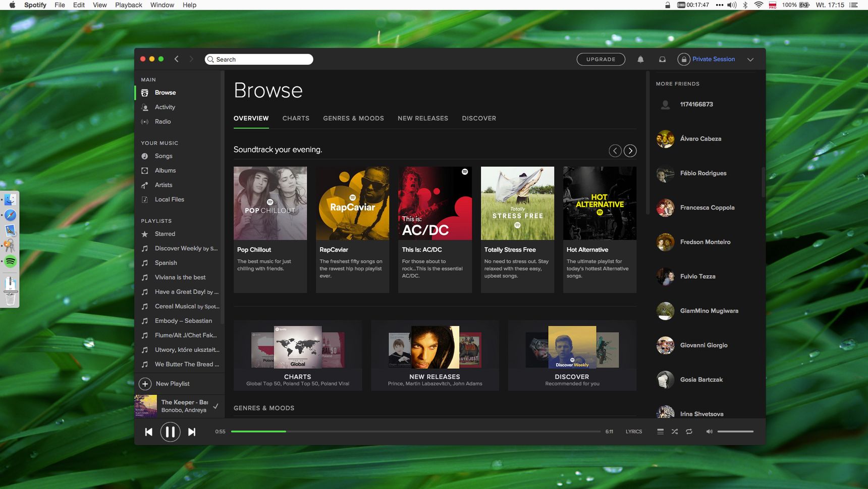Click the Private Session lock icon

(x=683, y=59)
